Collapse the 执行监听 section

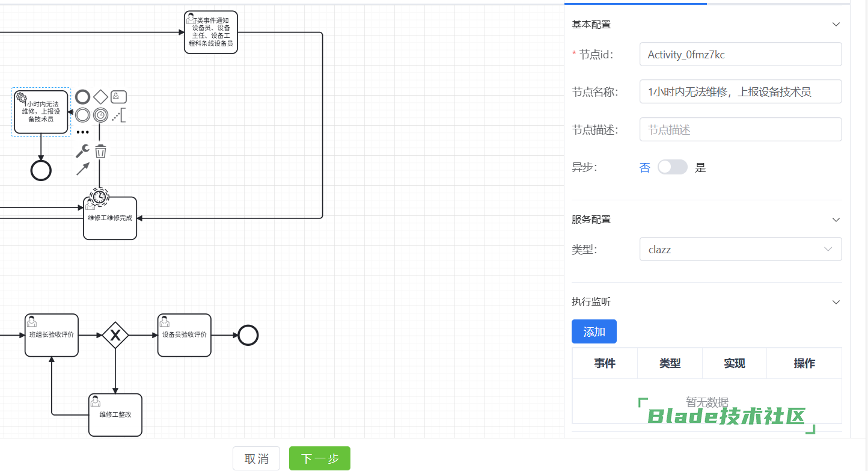836,302
